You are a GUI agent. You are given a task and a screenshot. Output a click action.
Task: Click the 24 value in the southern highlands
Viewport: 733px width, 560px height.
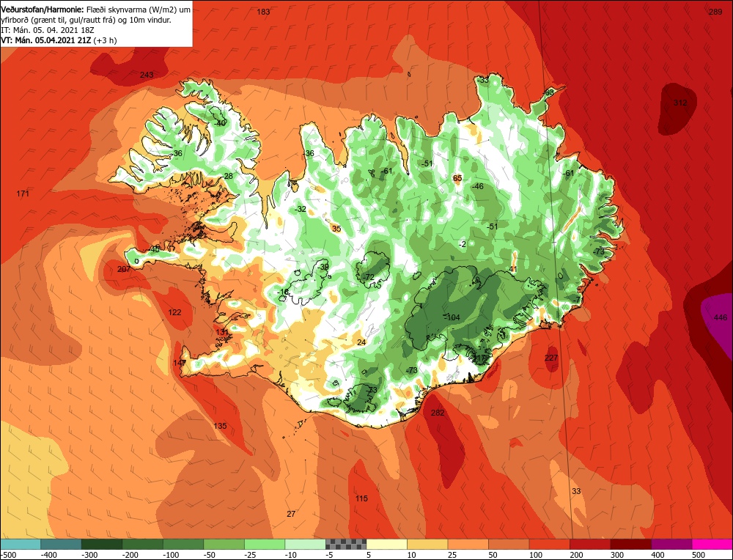[x=361, y=342]
